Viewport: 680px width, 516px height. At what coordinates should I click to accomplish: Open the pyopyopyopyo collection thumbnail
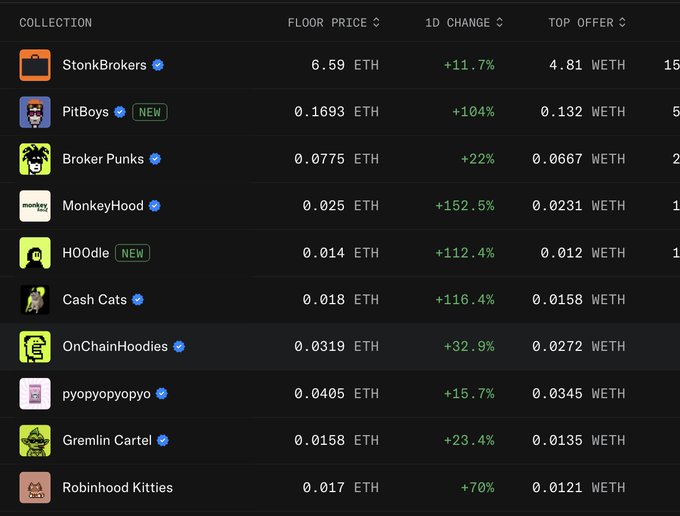(x=35, y=394)
